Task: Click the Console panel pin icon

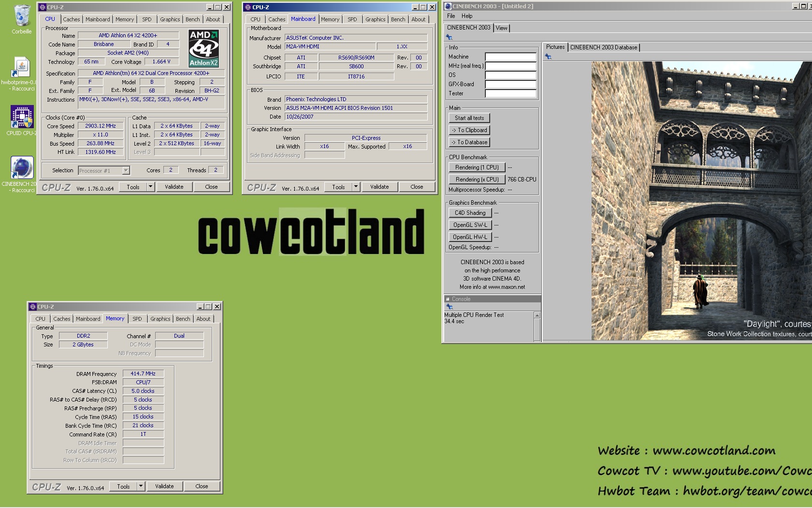Action: pos(449,307)
